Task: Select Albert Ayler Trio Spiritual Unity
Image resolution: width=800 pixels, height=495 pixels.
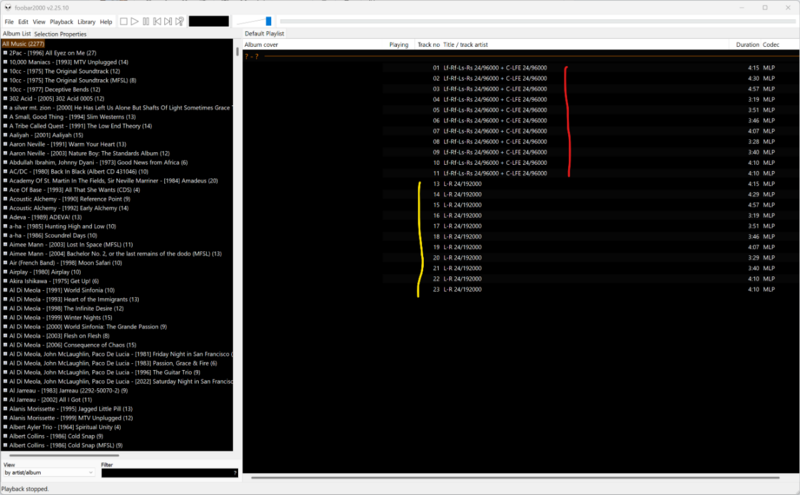Action: click(x=65, y=427)
